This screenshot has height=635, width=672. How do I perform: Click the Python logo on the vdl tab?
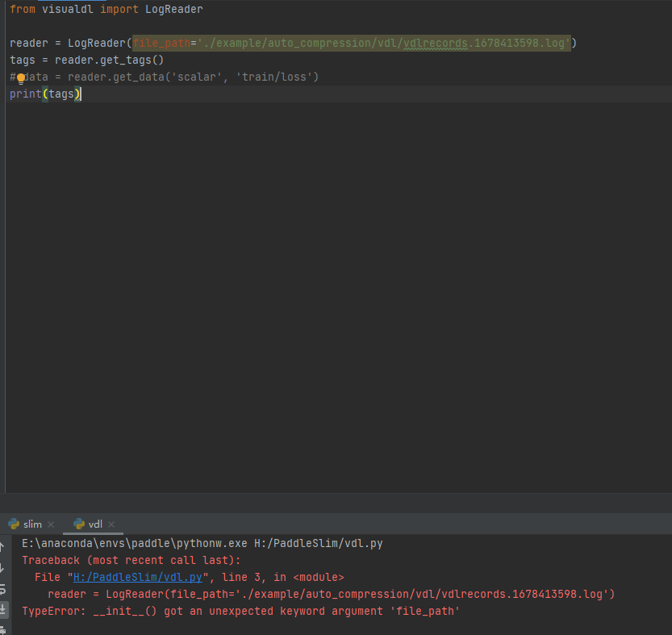(79, 523)
